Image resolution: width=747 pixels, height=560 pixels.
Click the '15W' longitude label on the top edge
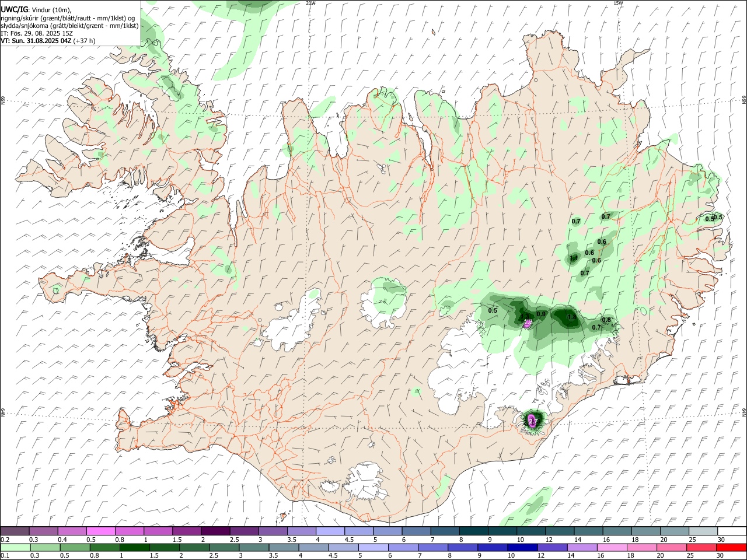pyautogui.click(x=617, y=3)
